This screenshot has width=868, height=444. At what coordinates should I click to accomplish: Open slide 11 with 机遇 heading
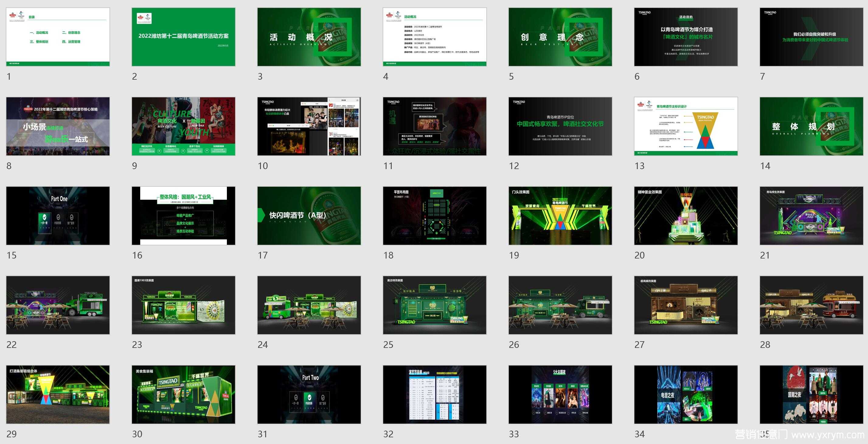(x=435, y=126)
